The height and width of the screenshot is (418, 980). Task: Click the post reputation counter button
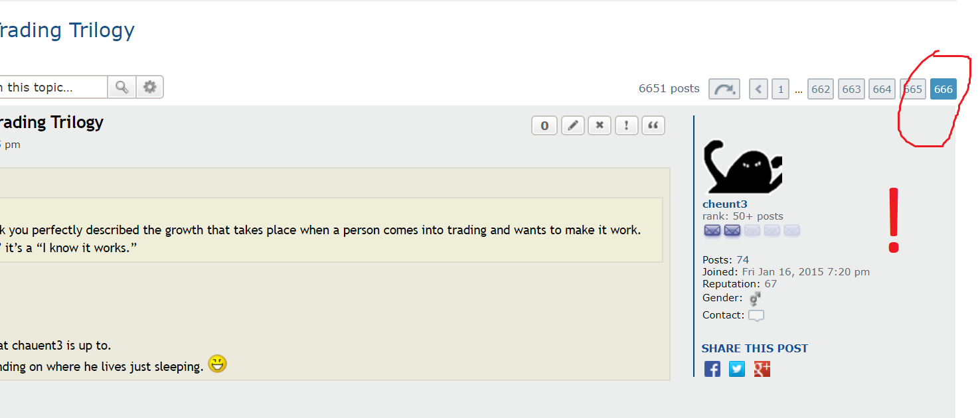(x=544, y=125)
